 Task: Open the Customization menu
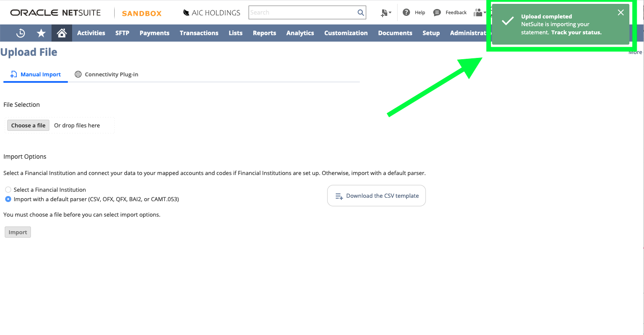pyautogui.click(x=346, y=33)
